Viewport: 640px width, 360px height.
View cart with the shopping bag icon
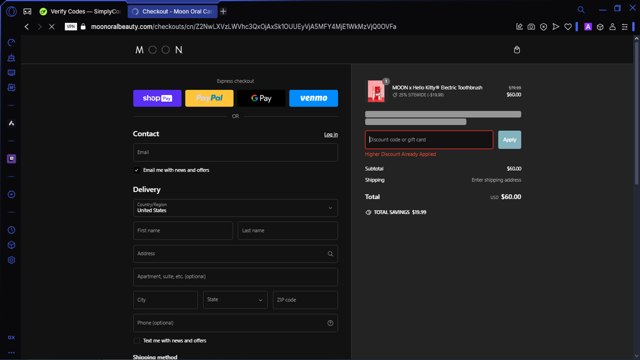(x=517, y=50)
